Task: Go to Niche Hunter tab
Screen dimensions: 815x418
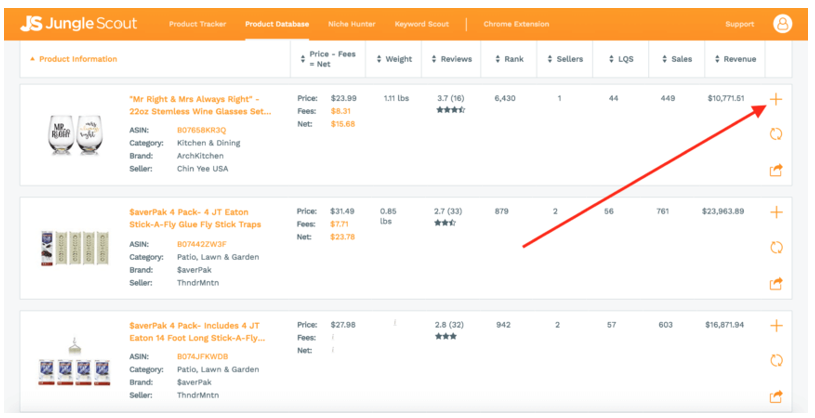Action: 348,24
